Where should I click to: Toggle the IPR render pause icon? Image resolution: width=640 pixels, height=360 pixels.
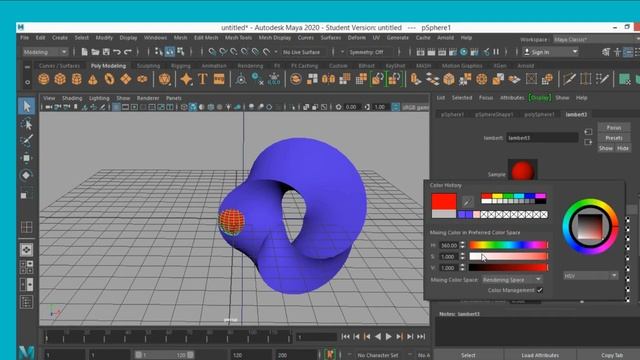[x=496, y=52]
